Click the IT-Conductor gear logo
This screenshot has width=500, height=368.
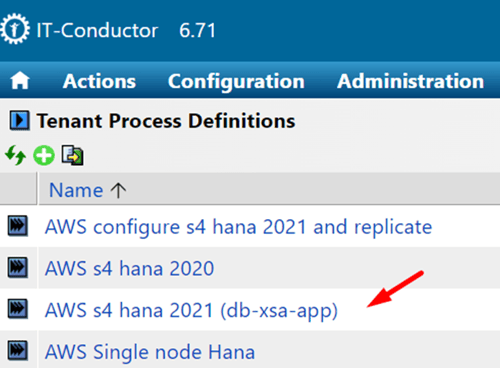pos(15,29)
